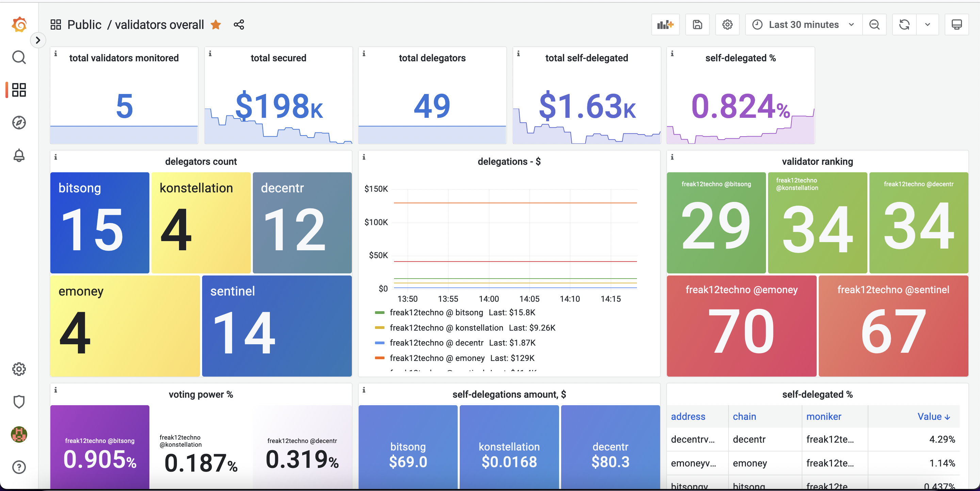Cycle view mode with monitor icon
This screenshot has height=491, width=980.
pyautogui.click(x=957, y=25)
